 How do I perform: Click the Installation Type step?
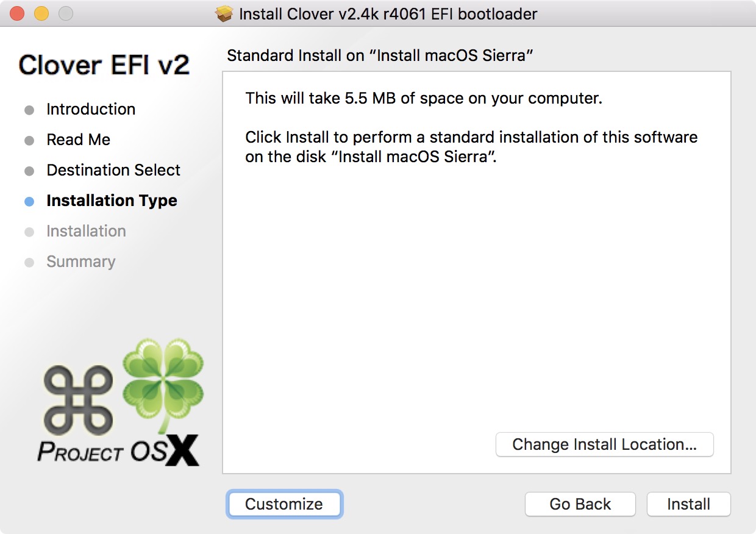[x=112, y=201]
